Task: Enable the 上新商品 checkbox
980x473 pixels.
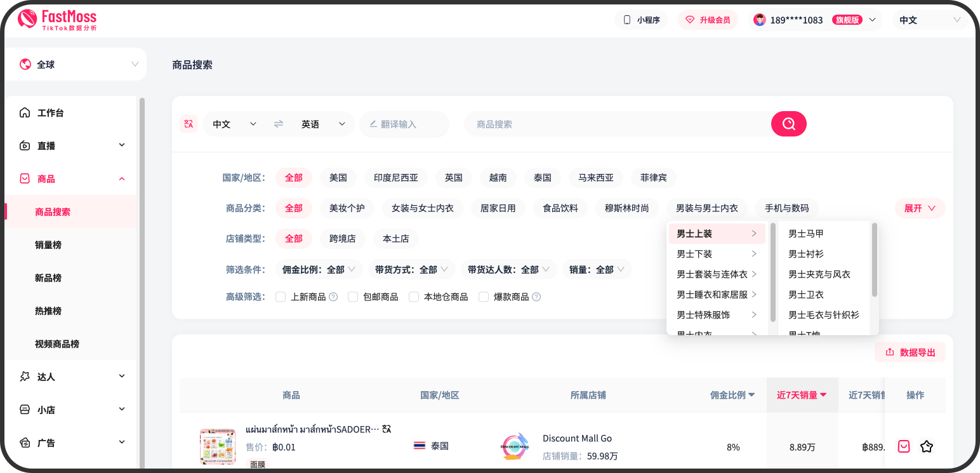Action: 280,296
